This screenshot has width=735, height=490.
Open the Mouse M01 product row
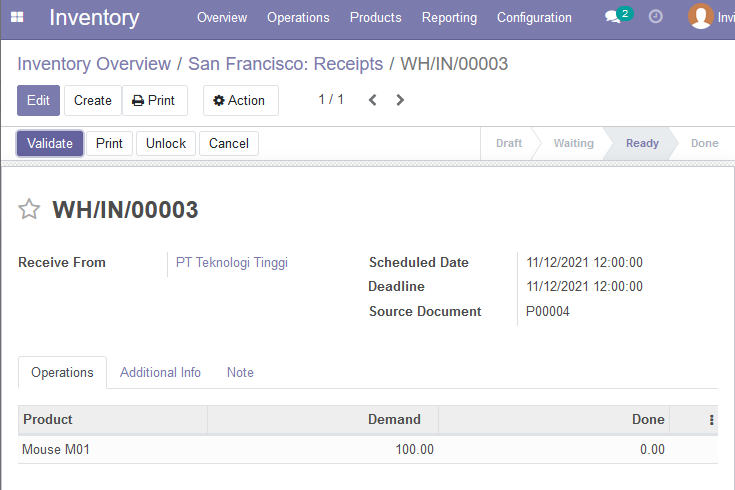click(x=368, y=450)
